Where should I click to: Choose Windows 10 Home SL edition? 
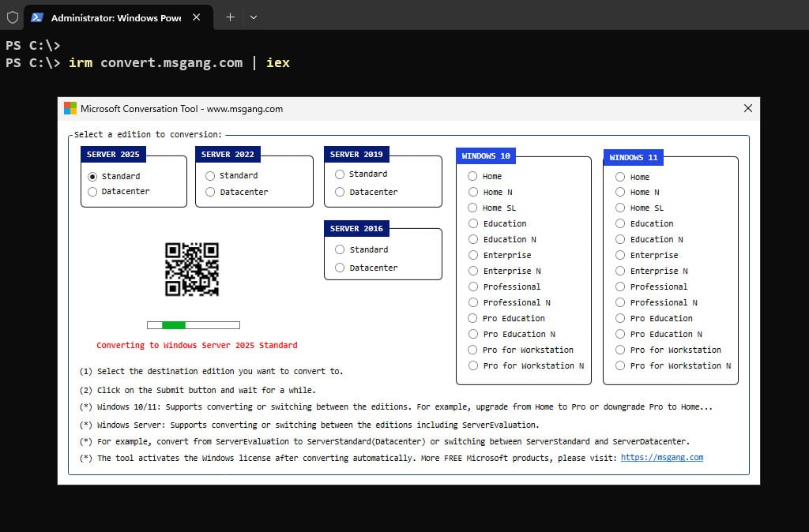[x=472, y=208]
